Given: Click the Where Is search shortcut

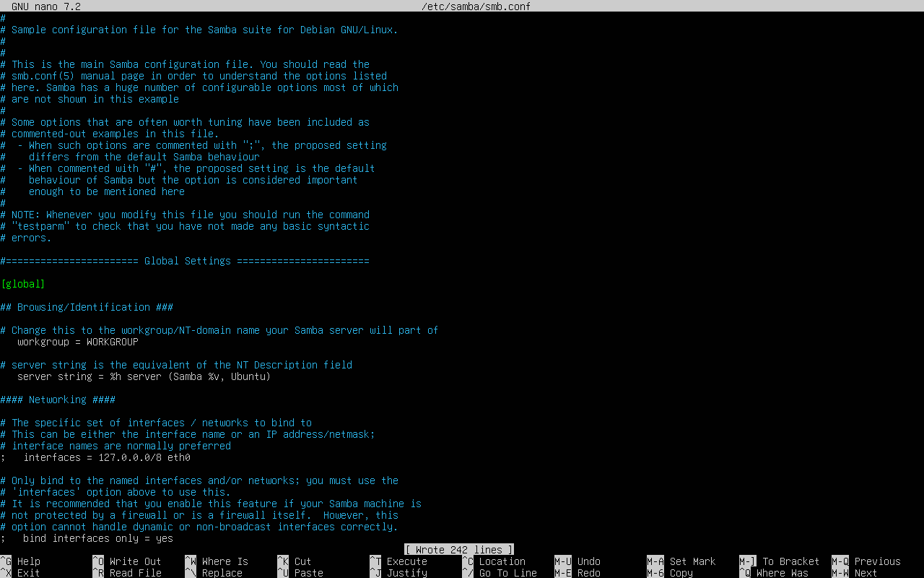Looking at the screenshot, I should coord(225,561).
